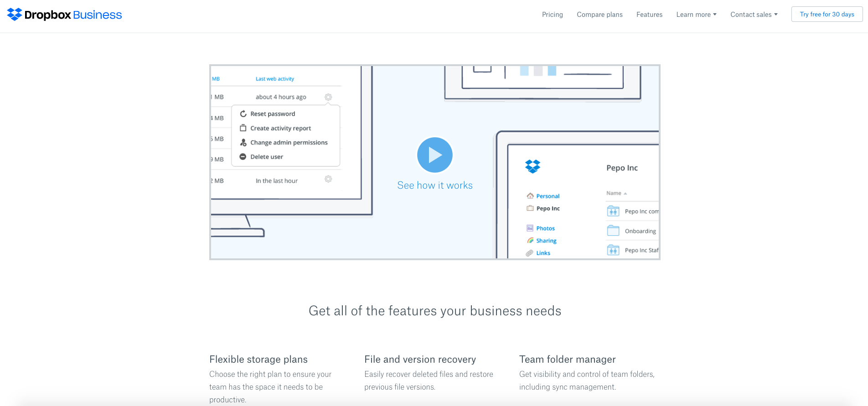Screen dimensions: 868x406
Task: Click the Create activity report clipboard icon
Action: (x=243, y=128)
